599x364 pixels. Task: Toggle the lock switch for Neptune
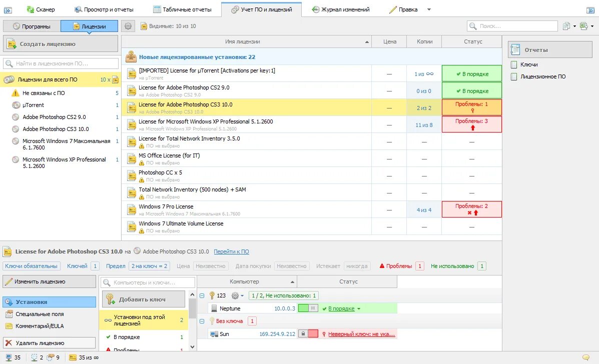(x=308, y=308)
